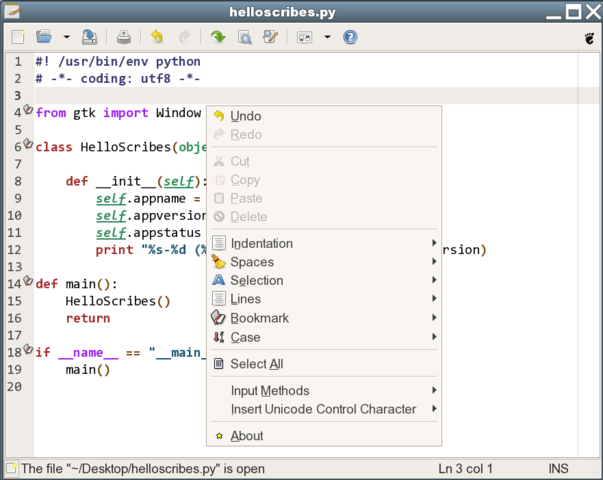Image resolution: width=603 pixels, height=480 pixels.
Task: Choose Select All from the context menu
Action: click(x=324, y=364)
